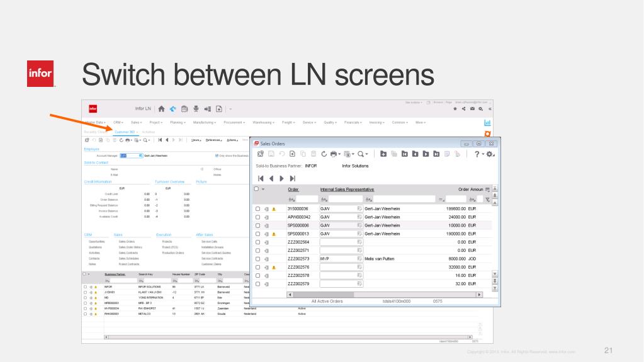Image resolution: width=644 pixels, height=362 pixels.
Task: Open the search dropdown arrow in Sales Orders
Action: [x=367, y=154]
